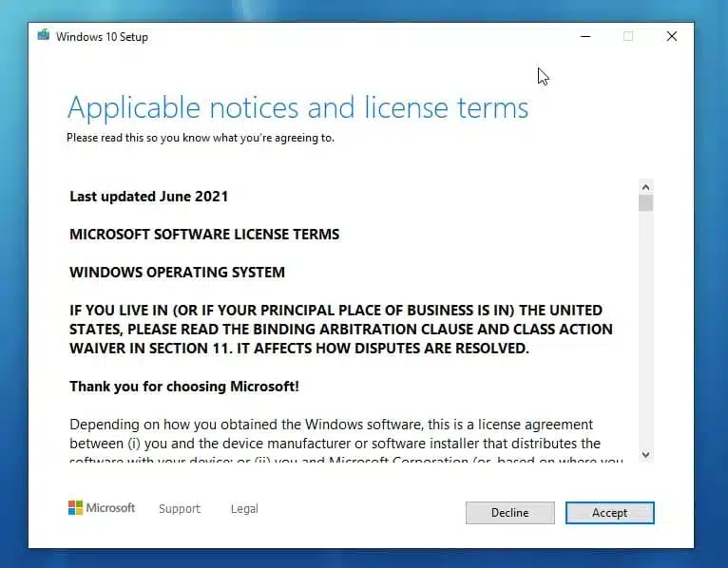Close the Windows 10 Setup window

671,36
